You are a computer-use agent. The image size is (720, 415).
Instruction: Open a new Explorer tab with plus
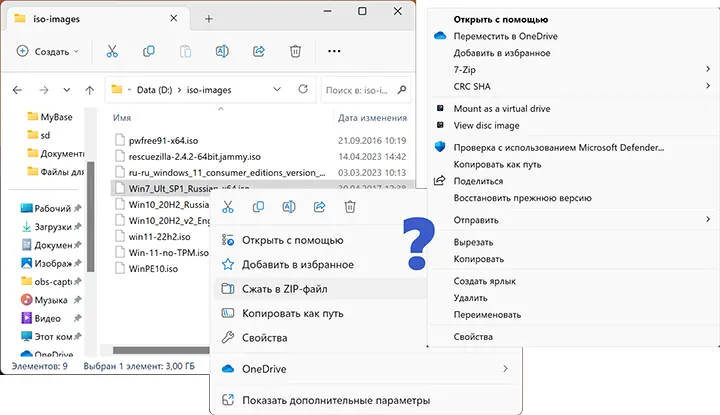[x=209, y=19]
